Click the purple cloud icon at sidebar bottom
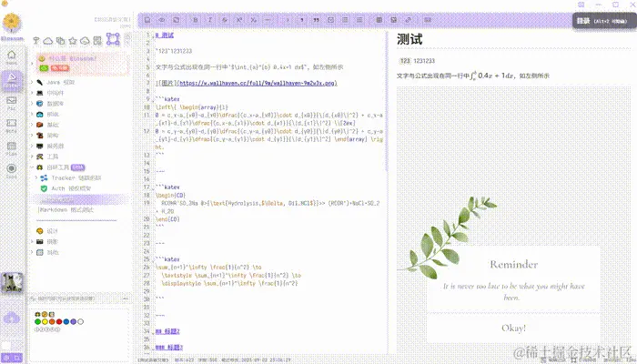This screenshot has width=637, height=364. (11, 318)
